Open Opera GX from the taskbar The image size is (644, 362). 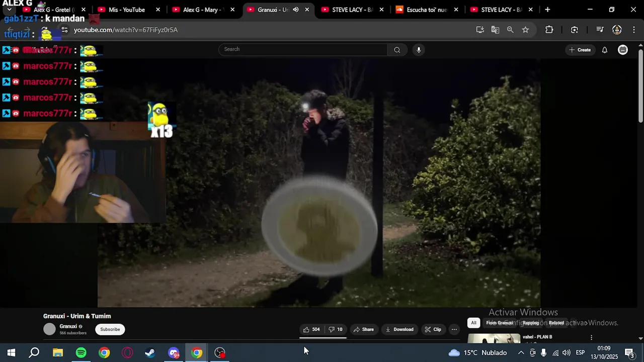pos(127,352)
